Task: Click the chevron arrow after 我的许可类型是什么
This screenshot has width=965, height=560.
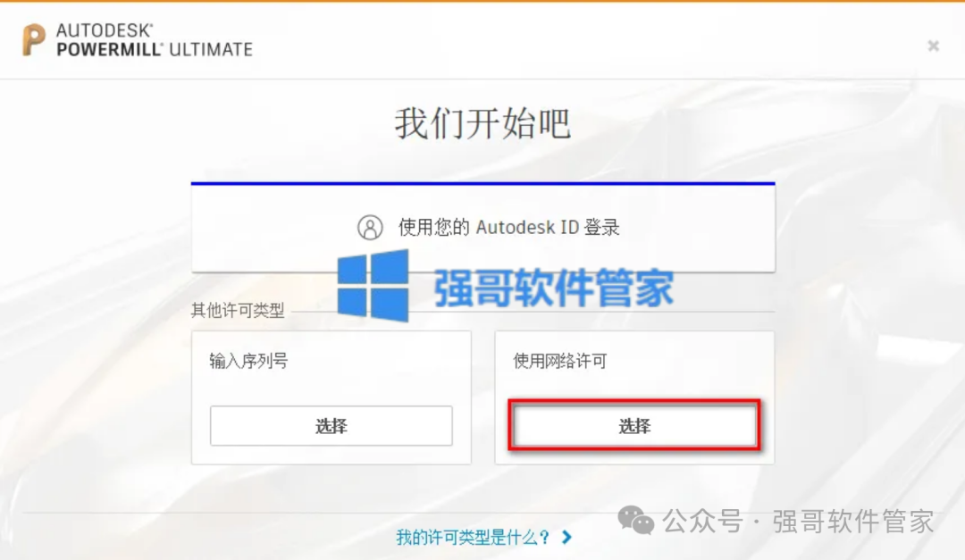Action: [566, 538]
